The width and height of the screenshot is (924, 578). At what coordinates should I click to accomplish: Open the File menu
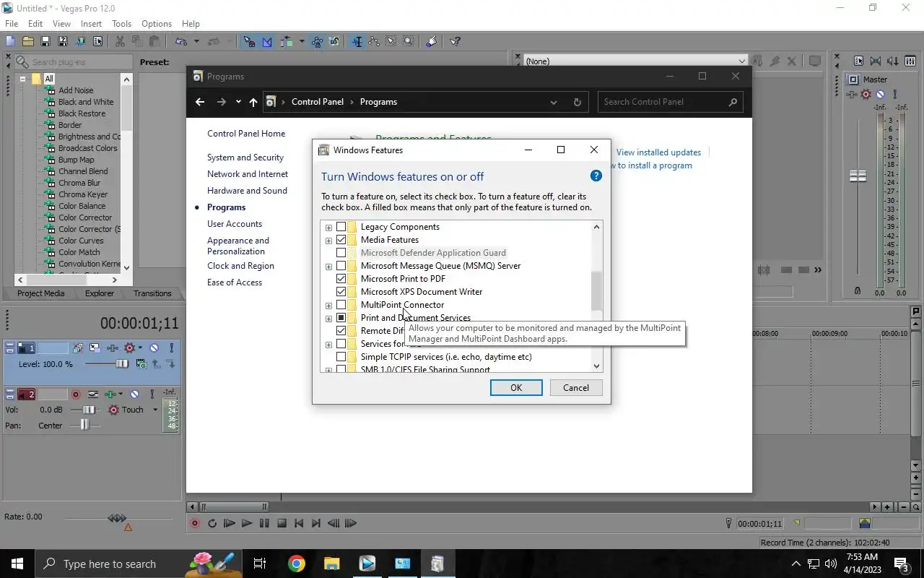(x=12, y=24)
